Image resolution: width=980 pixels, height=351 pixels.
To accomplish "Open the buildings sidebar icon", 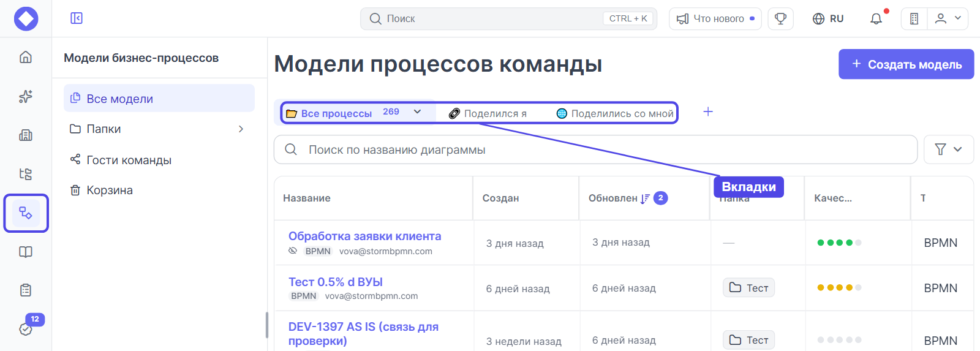I will coord(26,135).
